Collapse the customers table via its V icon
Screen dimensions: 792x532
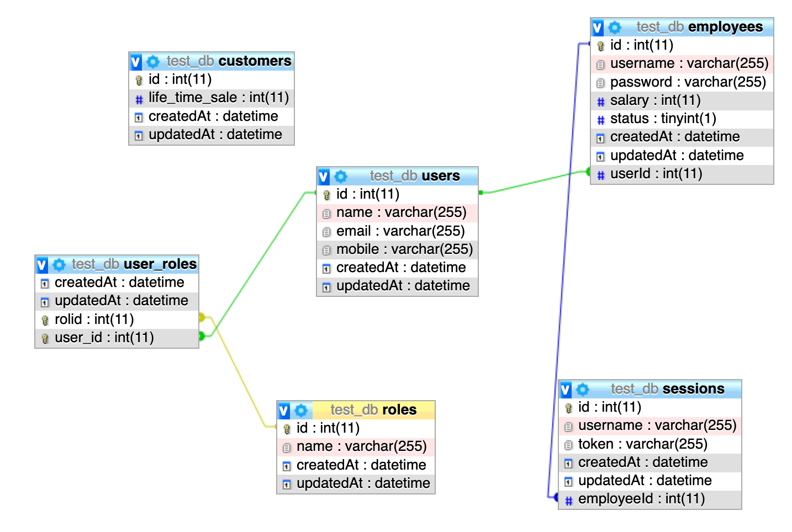click(135, 61)
